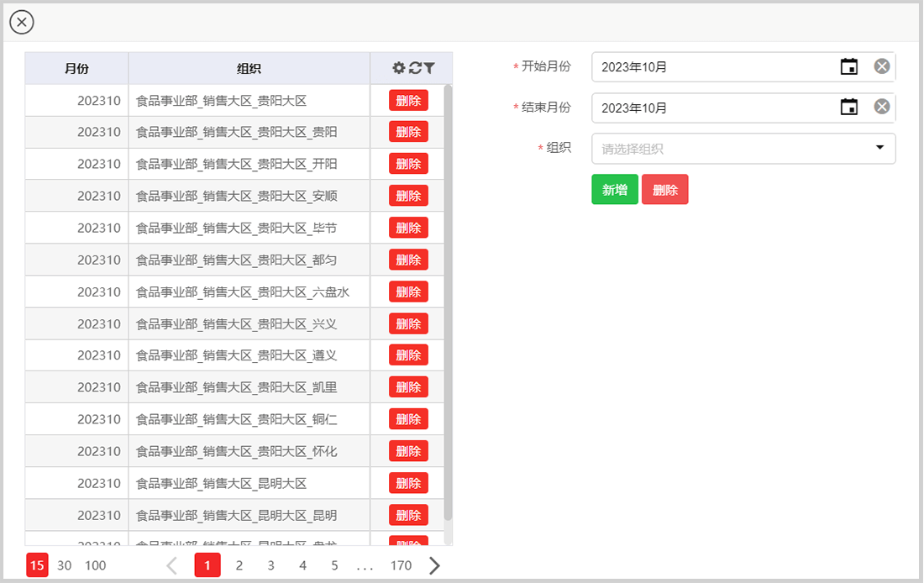This screenshot has width=924, height=583.
Task: Go to next page with right arrow
Action: 434,565
